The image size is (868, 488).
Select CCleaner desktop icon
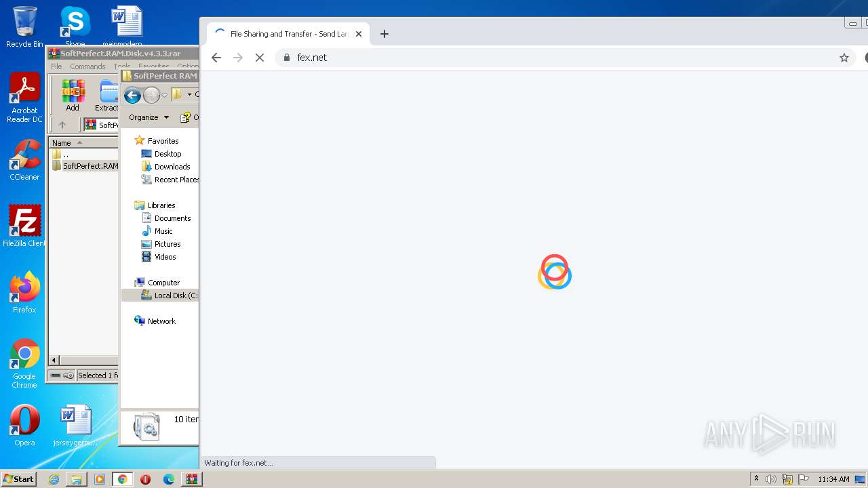[24, 160]
